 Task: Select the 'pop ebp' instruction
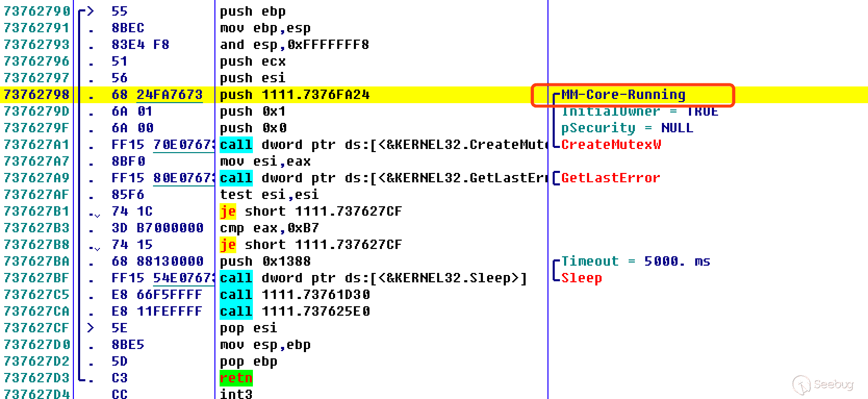click(x=248, y=361)
